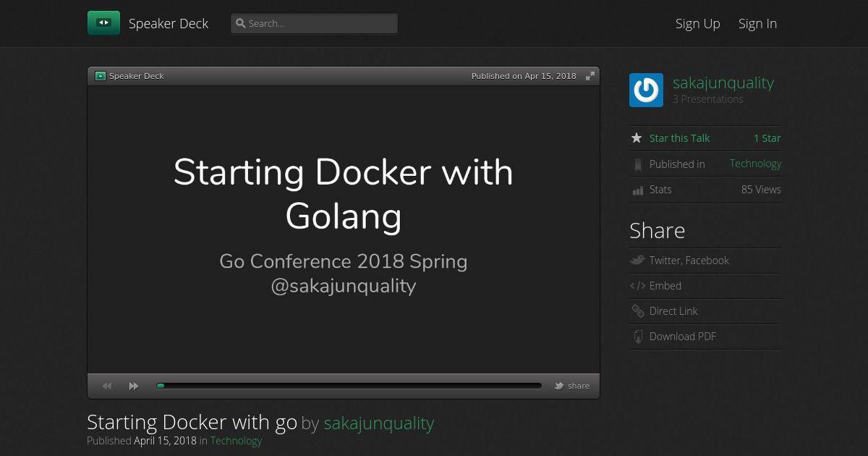Focus the Search input field
The height and width of the screenshot is (456, 868).
coord(314,23)
